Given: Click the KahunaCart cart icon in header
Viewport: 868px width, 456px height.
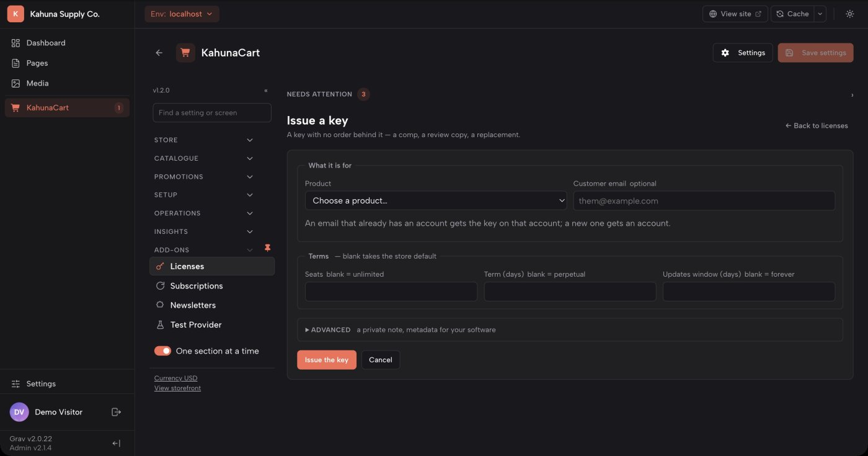Looking at the screenshot, I should tap(185, 53).
